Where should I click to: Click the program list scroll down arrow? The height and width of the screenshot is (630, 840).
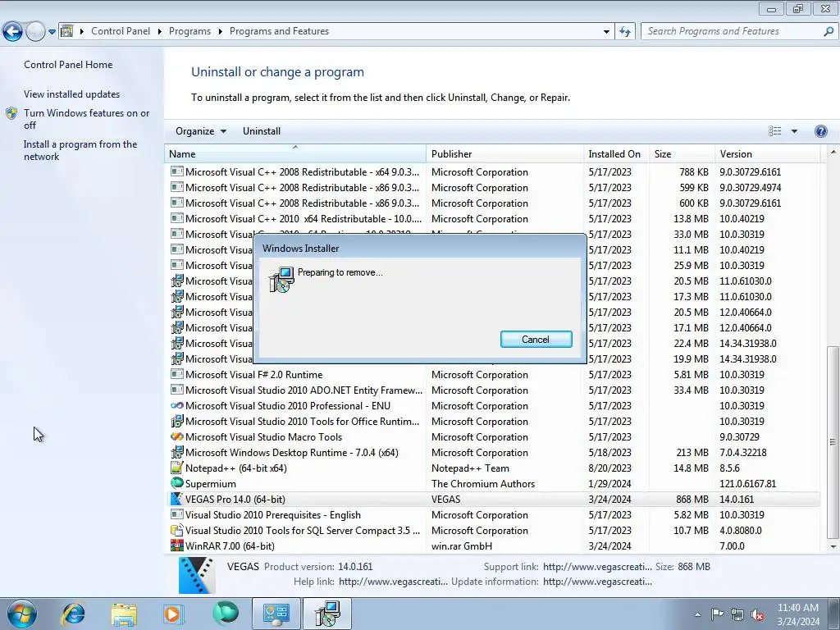[x=833, y=547]
